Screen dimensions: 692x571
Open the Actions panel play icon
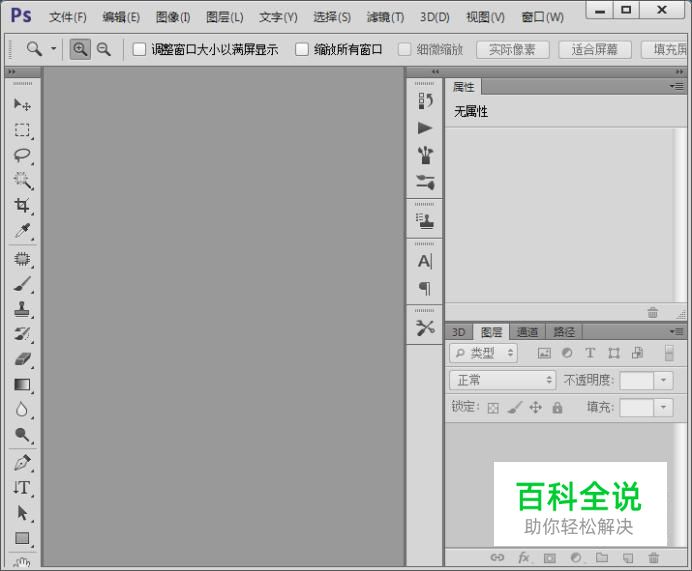point(425,128)
